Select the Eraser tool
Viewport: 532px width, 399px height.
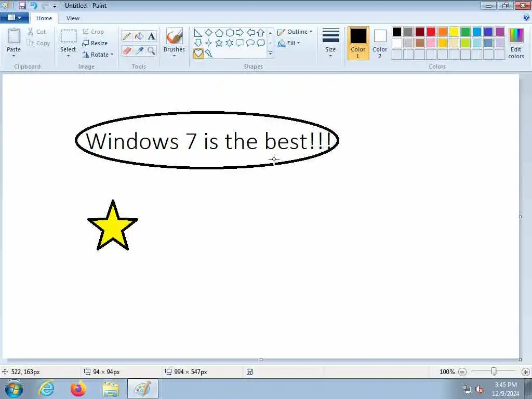point(127,51)
